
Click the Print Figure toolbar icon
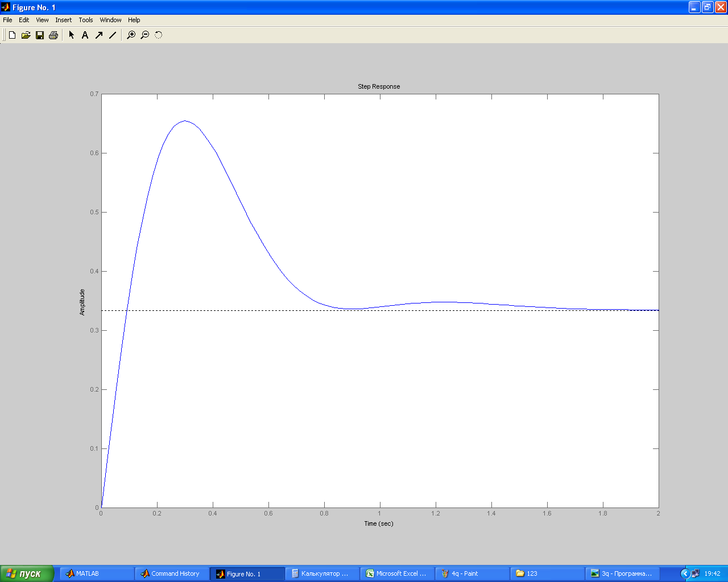[53, 35]
